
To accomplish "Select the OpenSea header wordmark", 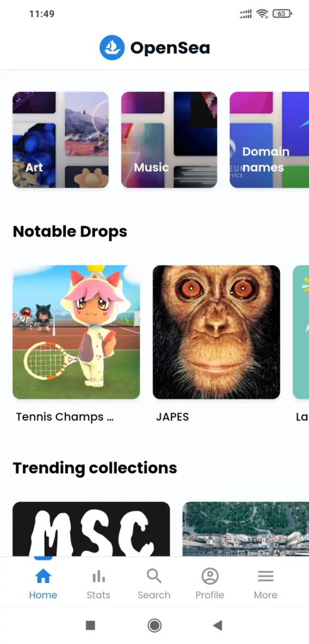I will pos(170,48).
